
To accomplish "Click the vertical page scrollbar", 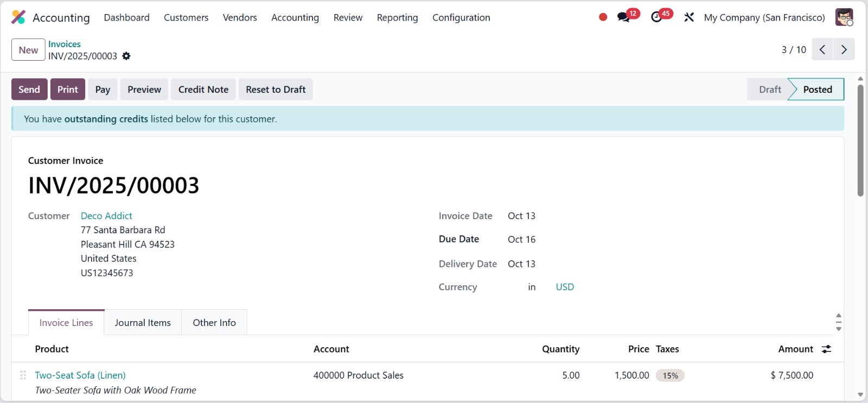I will click(x=860, y=141).
